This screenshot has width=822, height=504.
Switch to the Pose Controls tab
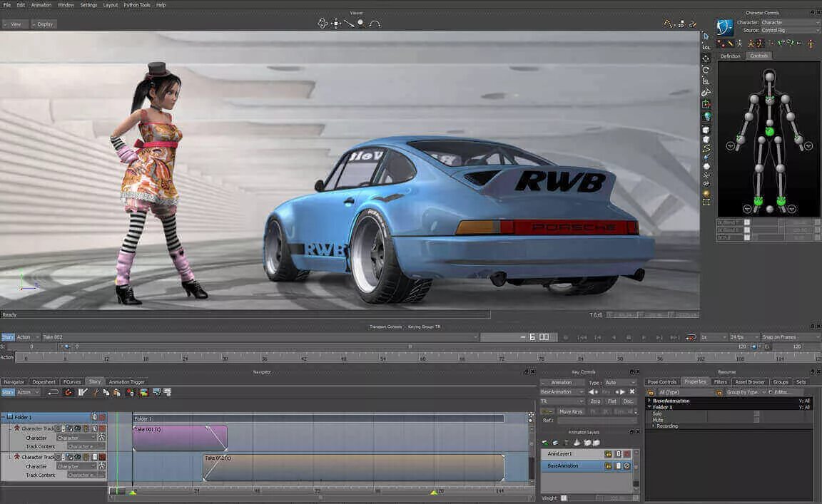point(661,382)
